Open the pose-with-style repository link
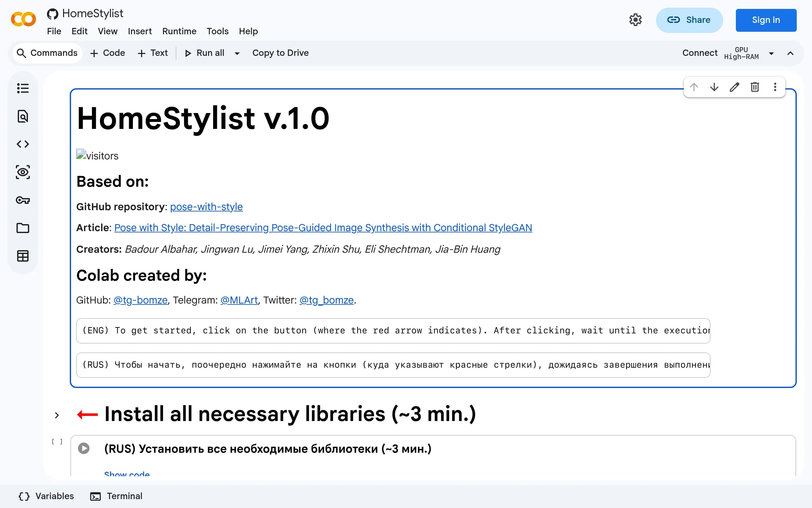Image resolution: width=812 pixels, height=508 pixels. [206, 207]
